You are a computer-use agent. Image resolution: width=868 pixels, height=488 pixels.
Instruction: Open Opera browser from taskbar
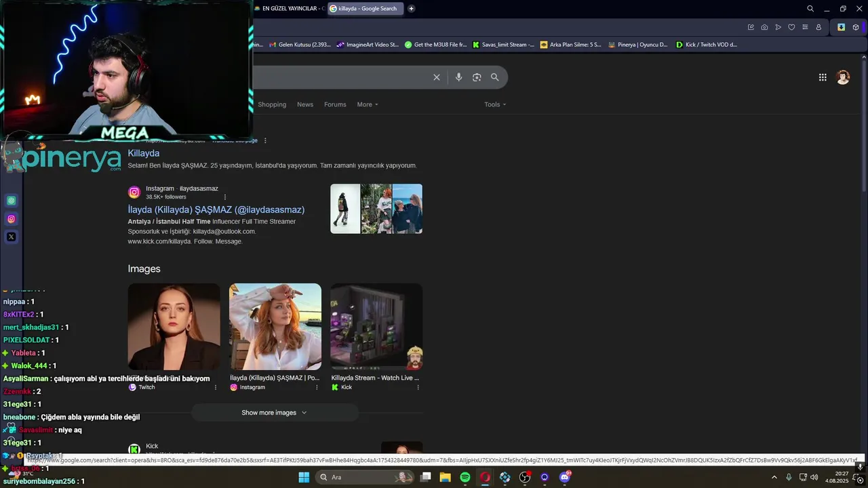pyautogui.click(x=485, y=477)
